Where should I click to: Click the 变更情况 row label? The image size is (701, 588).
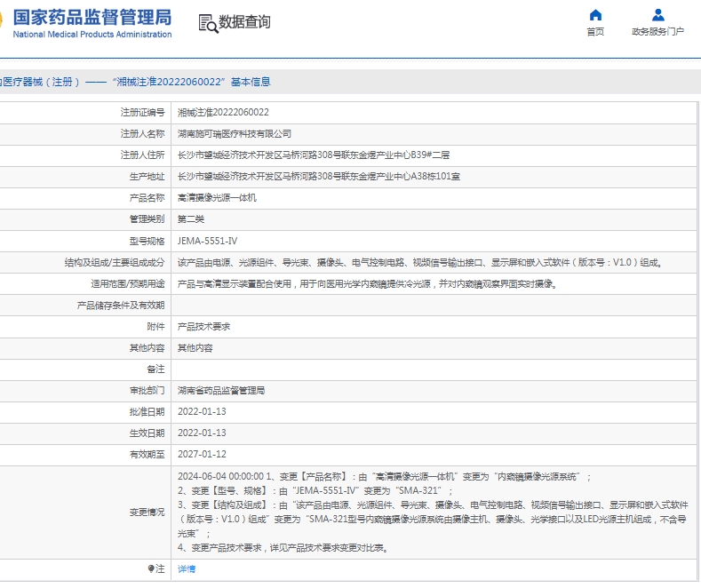(147, 513)
